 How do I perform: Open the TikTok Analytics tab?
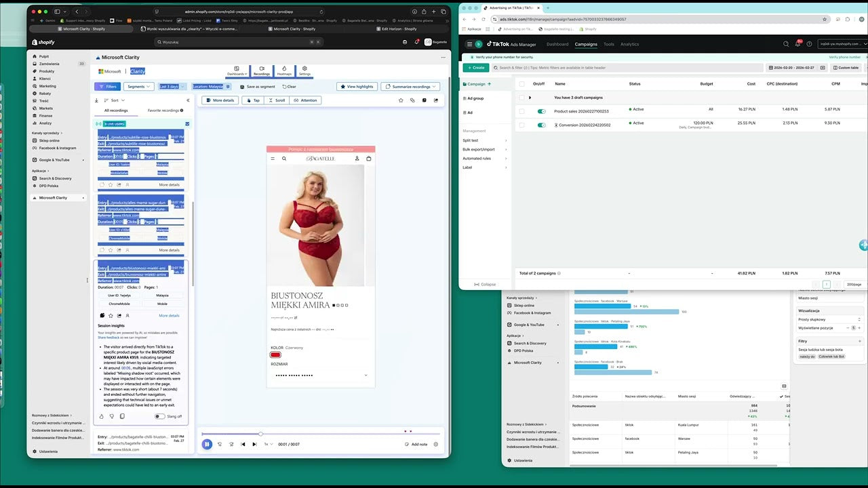(629, 44)
